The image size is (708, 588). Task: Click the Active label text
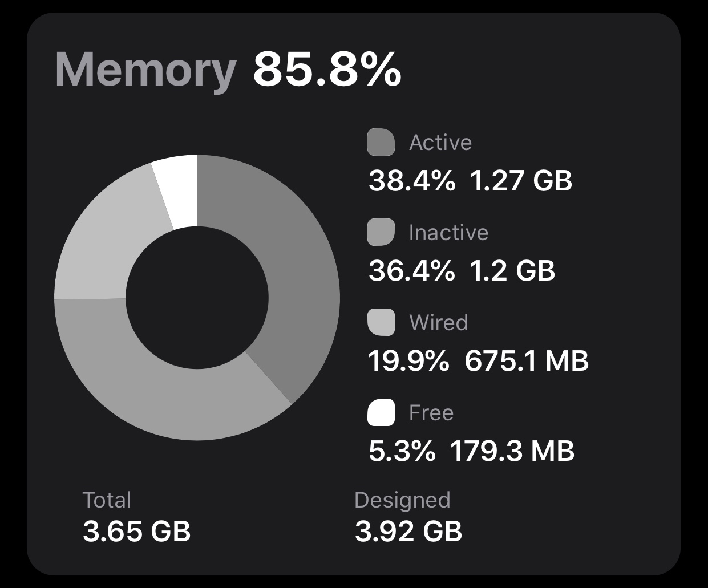click(x=440, y=143)
